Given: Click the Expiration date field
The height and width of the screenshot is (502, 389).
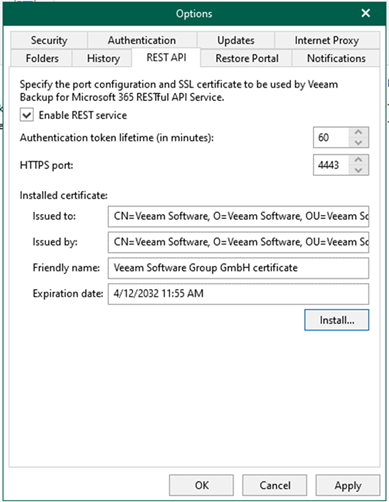Looking at the screenshot, I should (x=238, y=294).
